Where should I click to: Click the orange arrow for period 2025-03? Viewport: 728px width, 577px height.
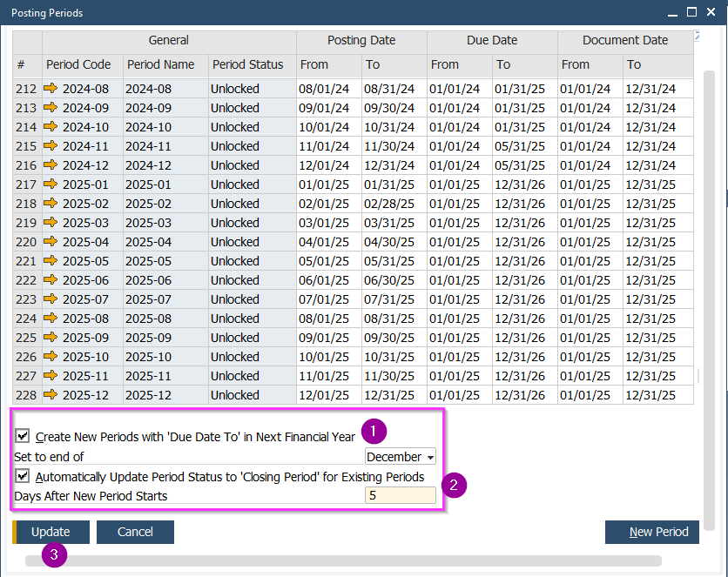(51, 223)
